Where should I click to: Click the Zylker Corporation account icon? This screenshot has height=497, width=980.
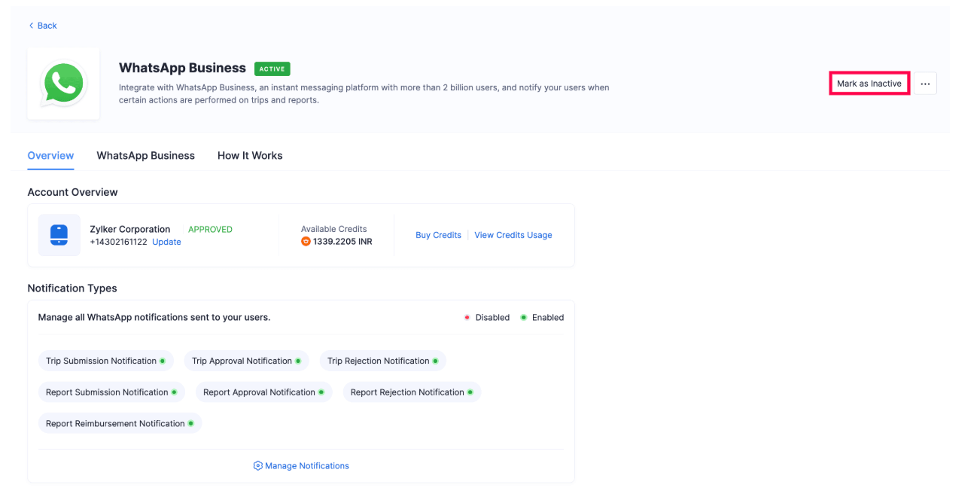59,235
